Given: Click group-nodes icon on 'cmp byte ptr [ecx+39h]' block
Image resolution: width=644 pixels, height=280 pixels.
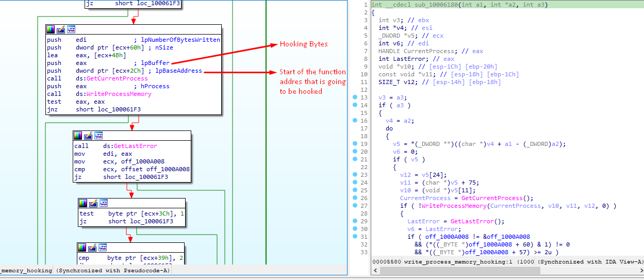Looking at the screenshot, I should pos(103,248).
